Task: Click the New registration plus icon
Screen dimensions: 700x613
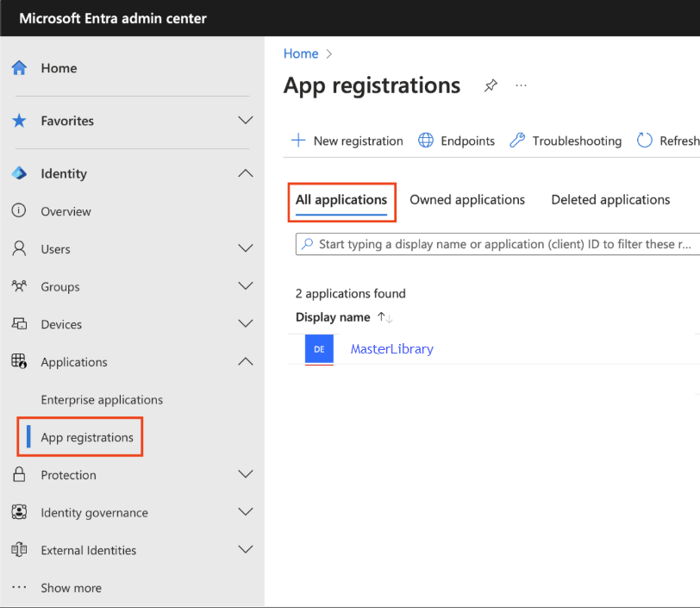Action: pyautogui.click(x=298, y=141)
